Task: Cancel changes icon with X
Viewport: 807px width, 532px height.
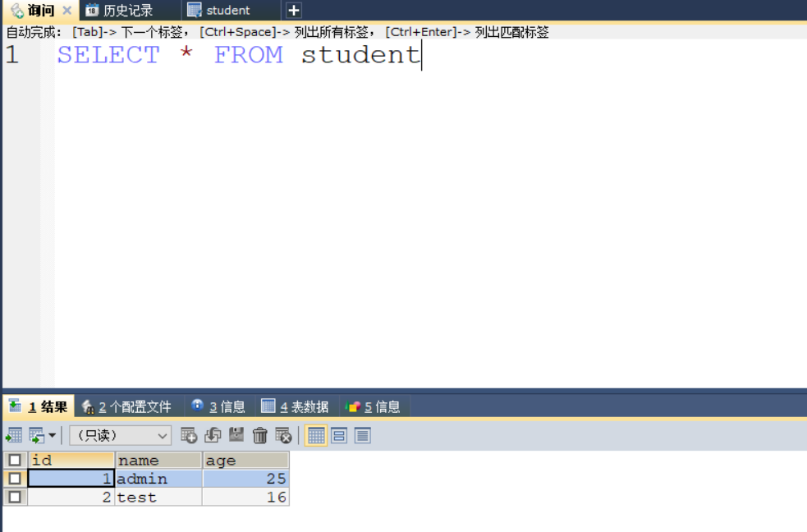Action: point(283,435)
